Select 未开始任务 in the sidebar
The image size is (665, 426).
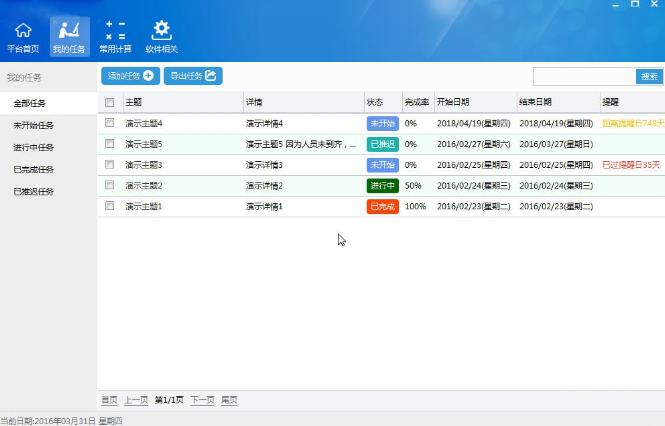[33, 126]
